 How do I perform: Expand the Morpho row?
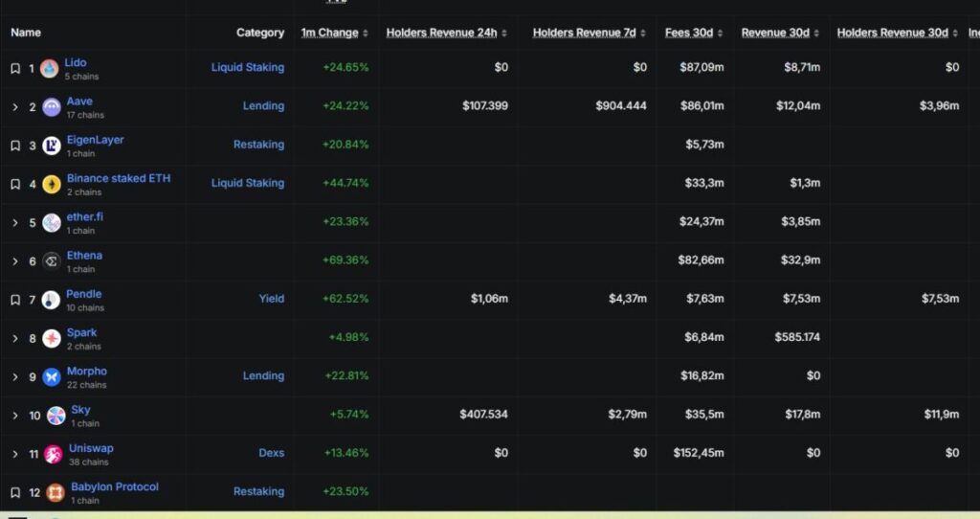pos(15,377)
